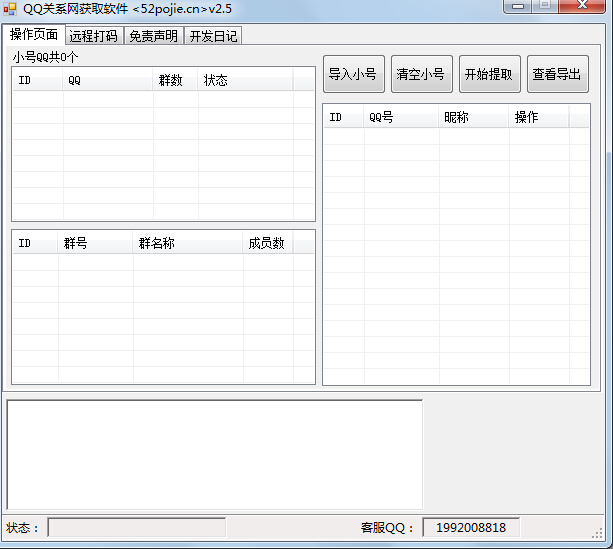The height and width of the screenshot is (549, 613).
Task: Click the 状态 status field
Action: point(136,527)
